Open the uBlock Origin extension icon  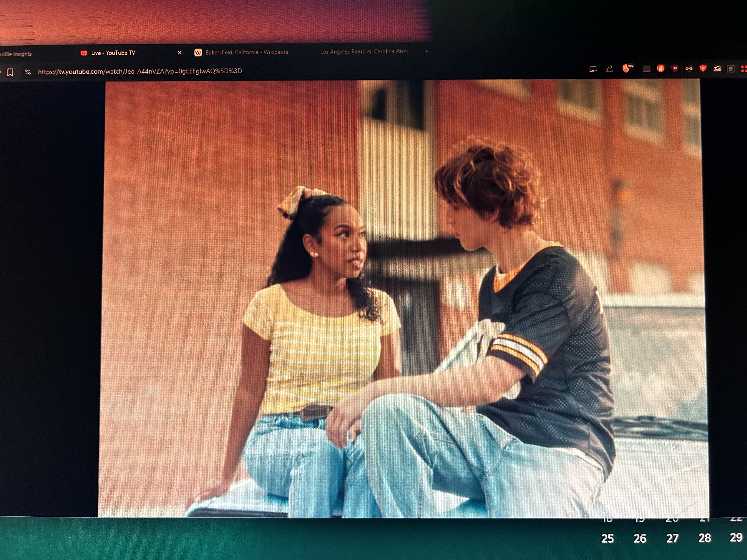point(675,69)
